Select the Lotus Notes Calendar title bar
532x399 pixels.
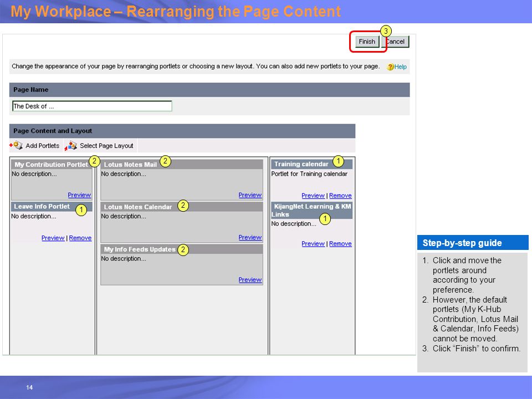[182, 207]
